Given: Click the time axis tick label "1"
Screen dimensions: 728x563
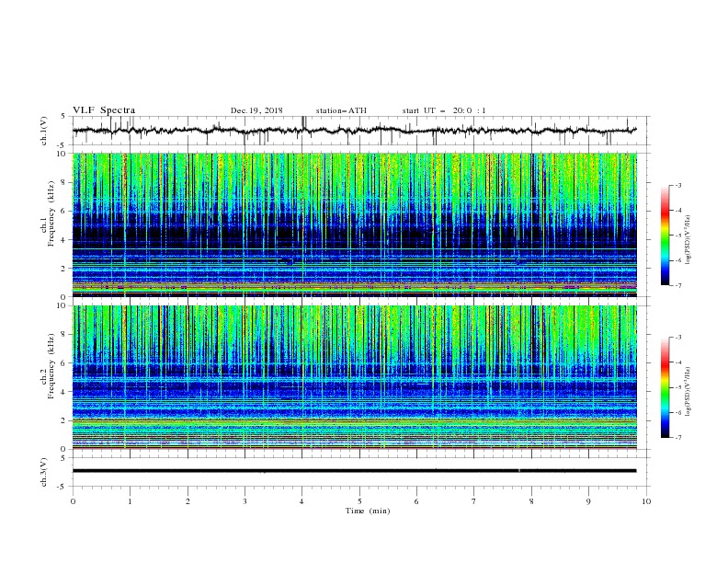Looking at the screenshot, I should (131, 501).
